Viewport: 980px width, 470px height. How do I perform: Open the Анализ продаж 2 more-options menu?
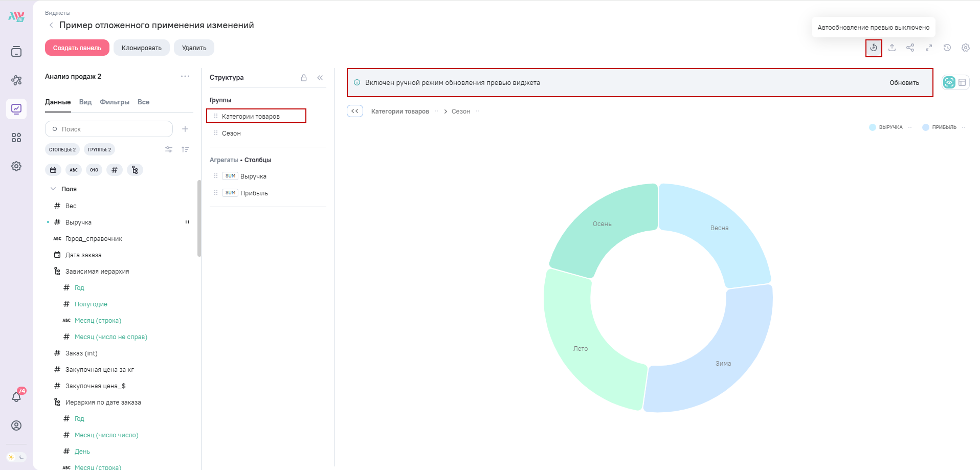pos(185,76)
